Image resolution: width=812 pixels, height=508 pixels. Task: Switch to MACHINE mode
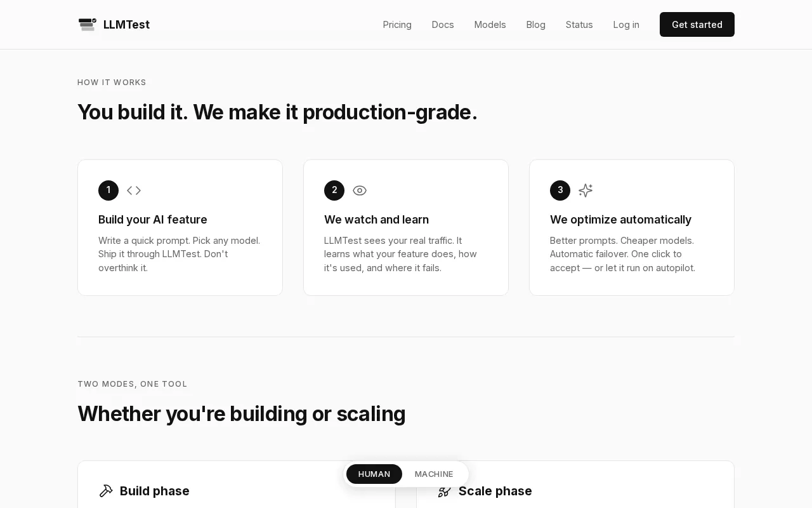pos(434,474)
